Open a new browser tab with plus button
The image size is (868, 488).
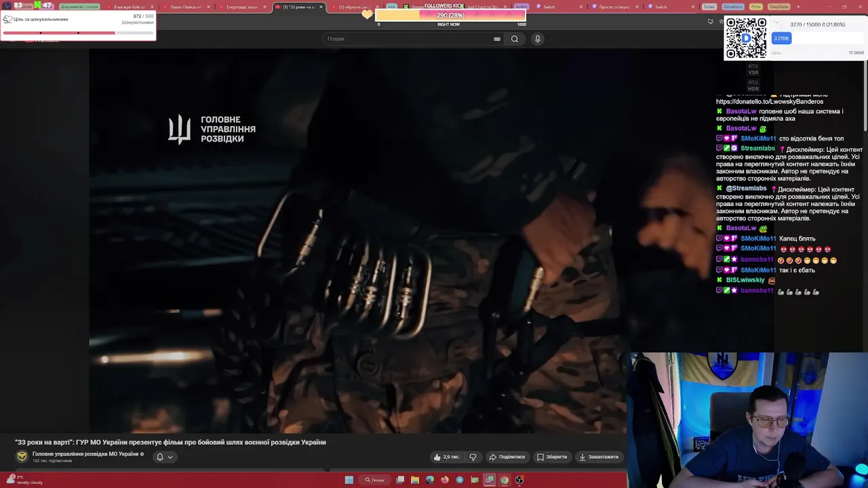[x=798, y=7]
